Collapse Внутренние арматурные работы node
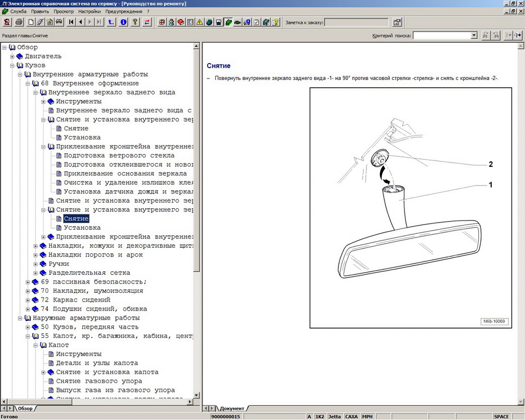 pos(20,74)
